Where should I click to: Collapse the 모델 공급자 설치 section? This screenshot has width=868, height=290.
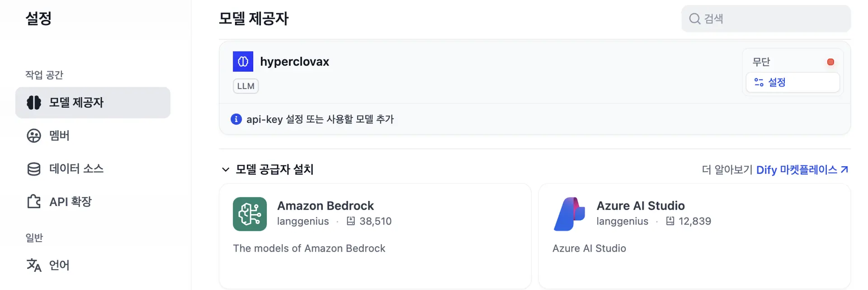(x=226, y=169)
